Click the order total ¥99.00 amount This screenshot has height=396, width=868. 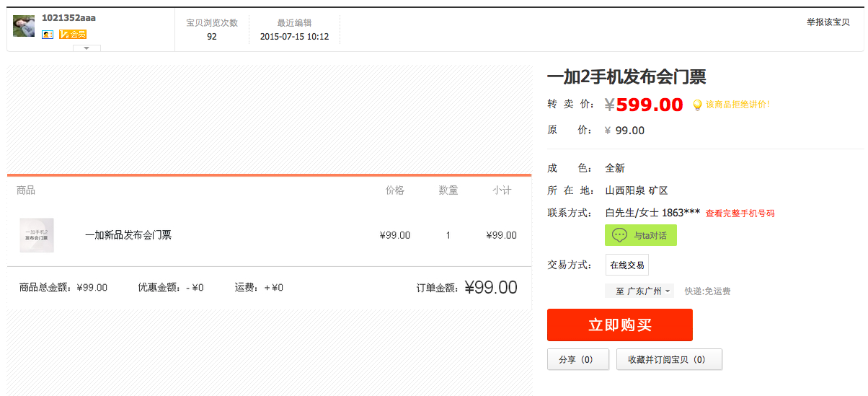pyautogui.click(x=491, y=287)
